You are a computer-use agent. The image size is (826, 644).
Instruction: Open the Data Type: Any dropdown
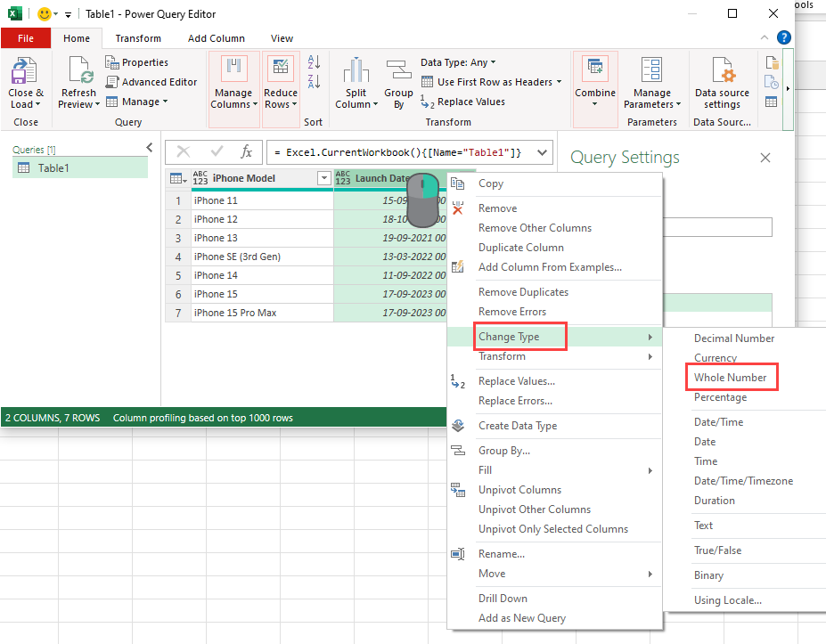(458, 62)
